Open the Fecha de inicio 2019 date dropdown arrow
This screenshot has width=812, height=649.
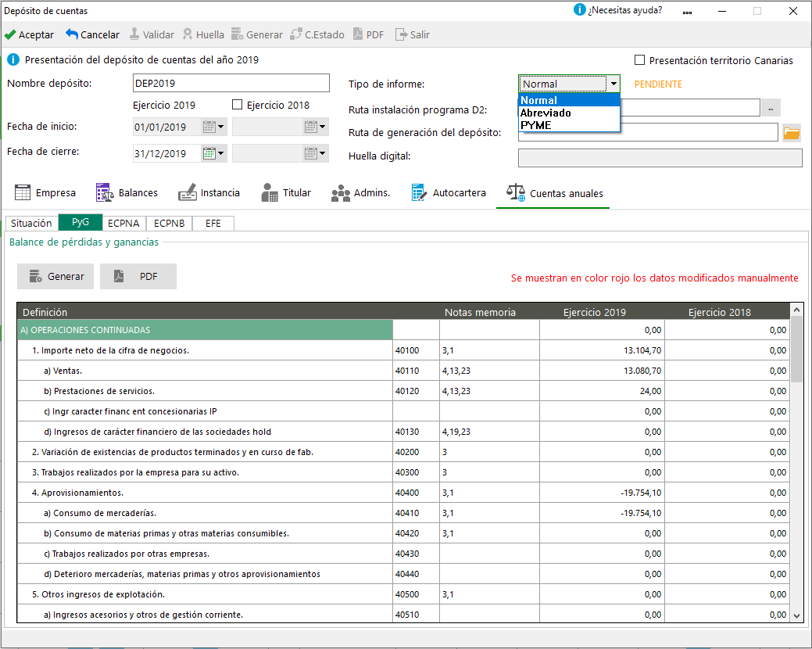(x=221, y=127)
